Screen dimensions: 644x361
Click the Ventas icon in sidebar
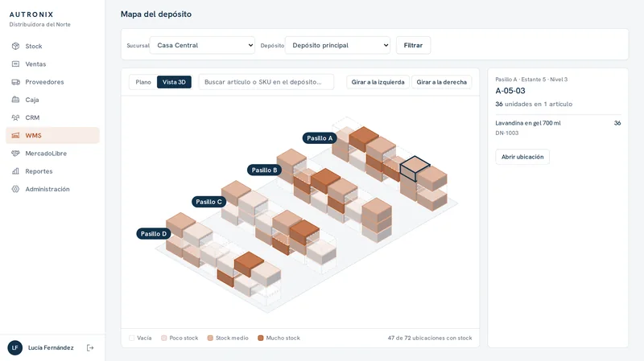coord(15,64)
